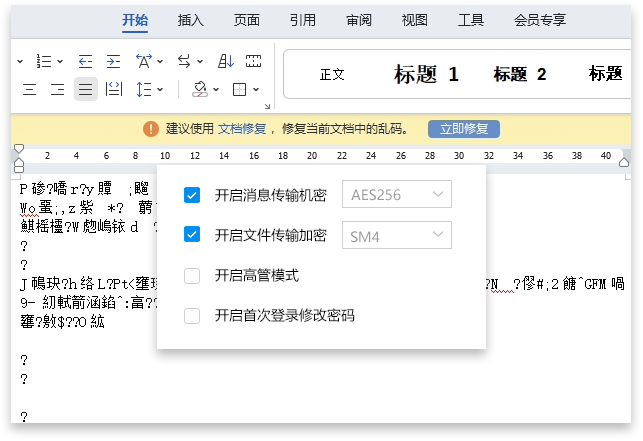The image size is (643, 441).
Task: Apply the 标题 1 style
Action: (x=426, y=74)
